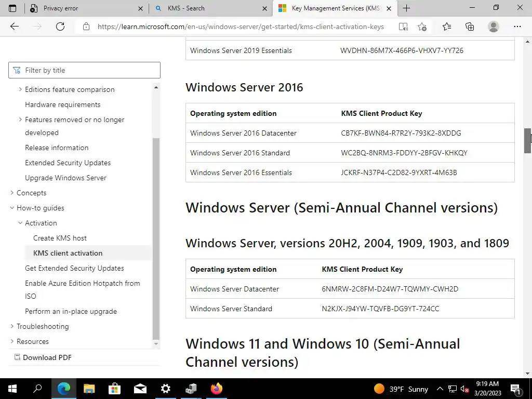Switch to the Privacy error tab

(x=86, y=8)
